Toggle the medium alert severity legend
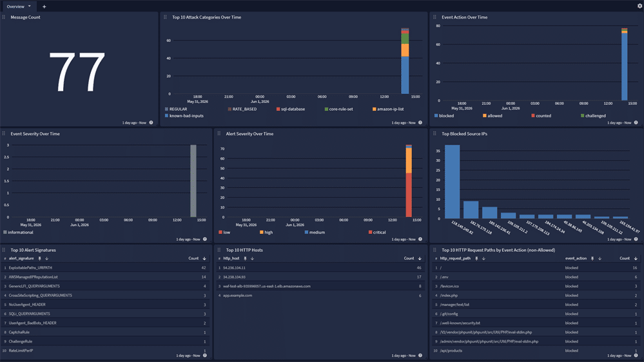This screenshot has width=644, height=362. click(315, 233)
